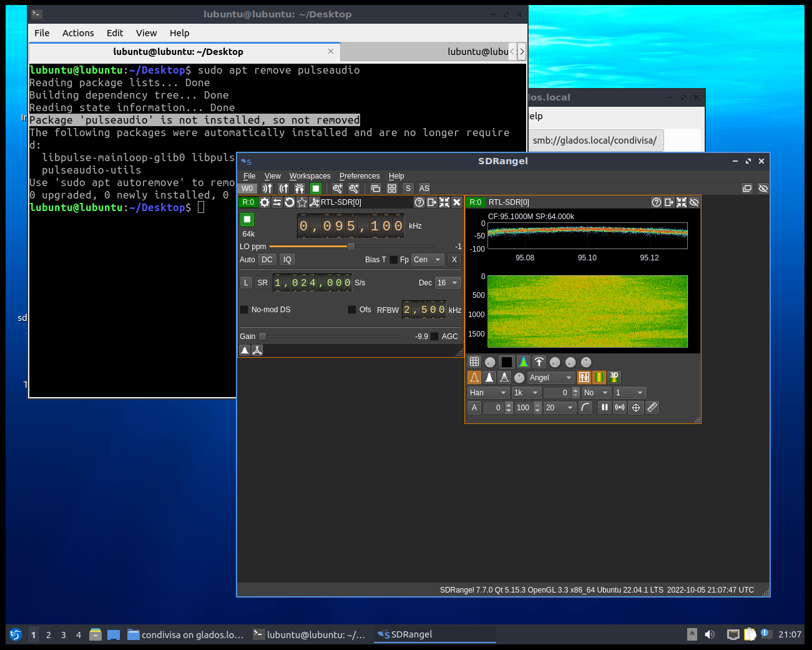The width and height of the screenshot is (812, 650).
Task: Pause the spectrum display
Action: click(x=604, y=407)
